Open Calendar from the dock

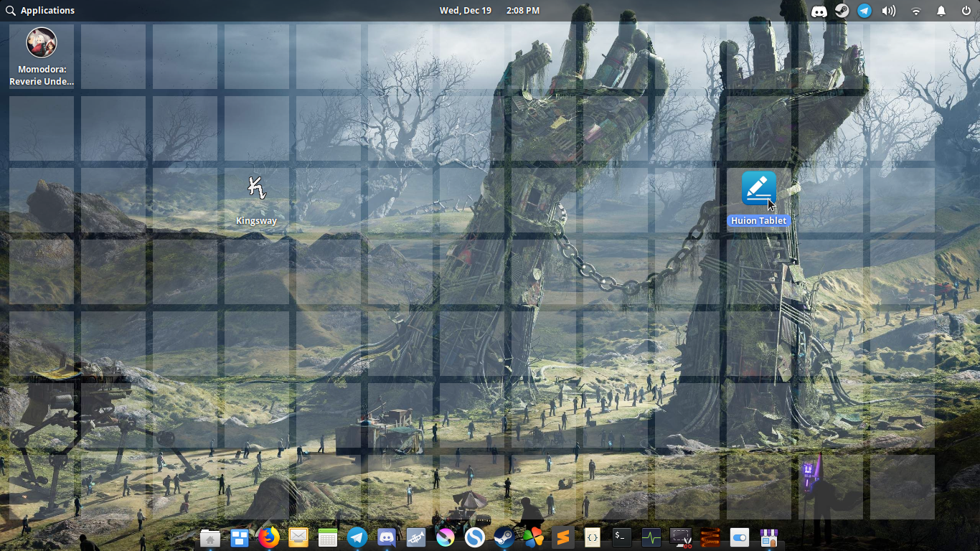(328, 537)
